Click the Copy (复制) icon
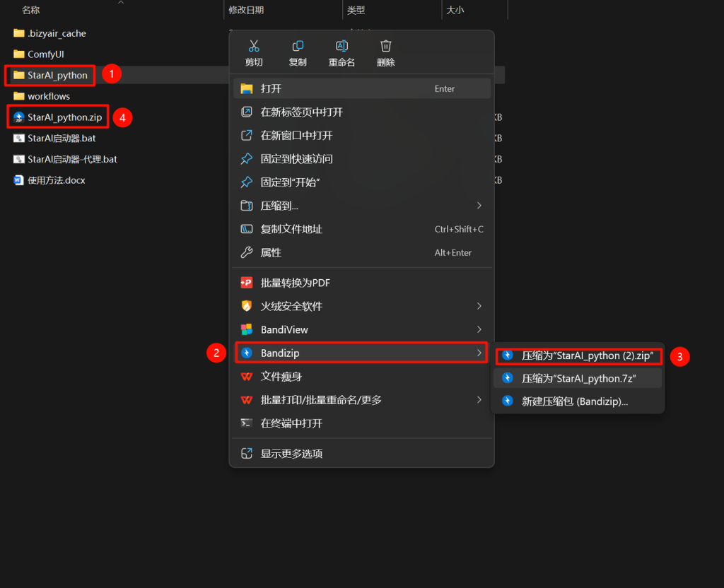This screenshot has width=724, height=588. (x=298, y=46)
